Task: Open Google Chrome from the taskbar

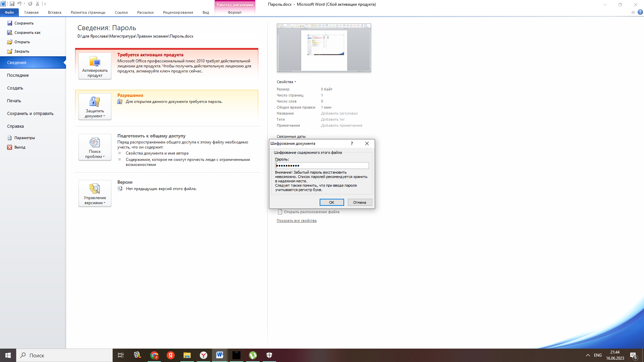Action: (154, 355)
